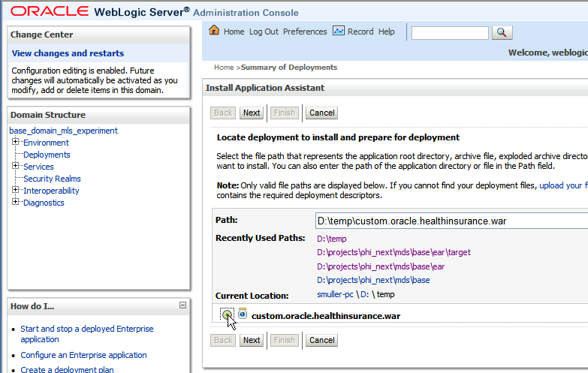Click Record text in the toolbar
Viewport: 588px width, 373px height.
(x=360, y=32)
